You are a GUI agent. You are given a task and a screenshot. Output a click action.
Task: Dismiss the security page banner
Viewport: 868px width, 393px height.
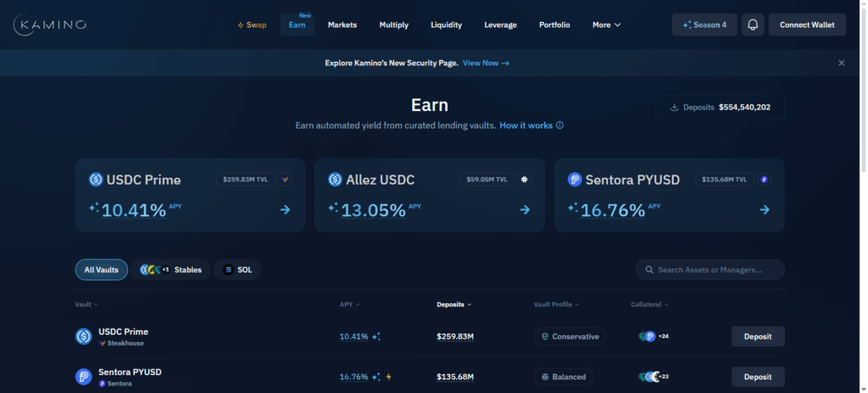pos(841,63)
